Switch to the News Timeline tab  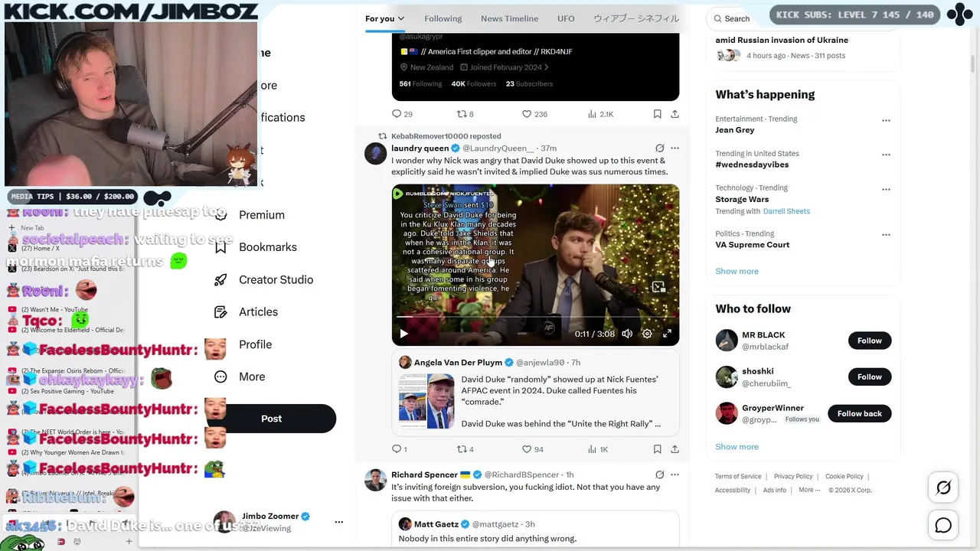click(509, 18)
